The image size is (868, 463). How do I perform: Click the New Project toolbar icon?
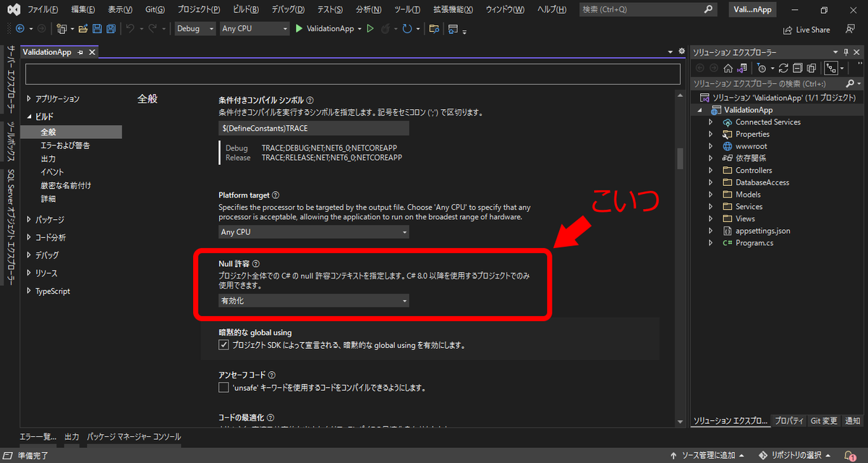coord(61,29)
